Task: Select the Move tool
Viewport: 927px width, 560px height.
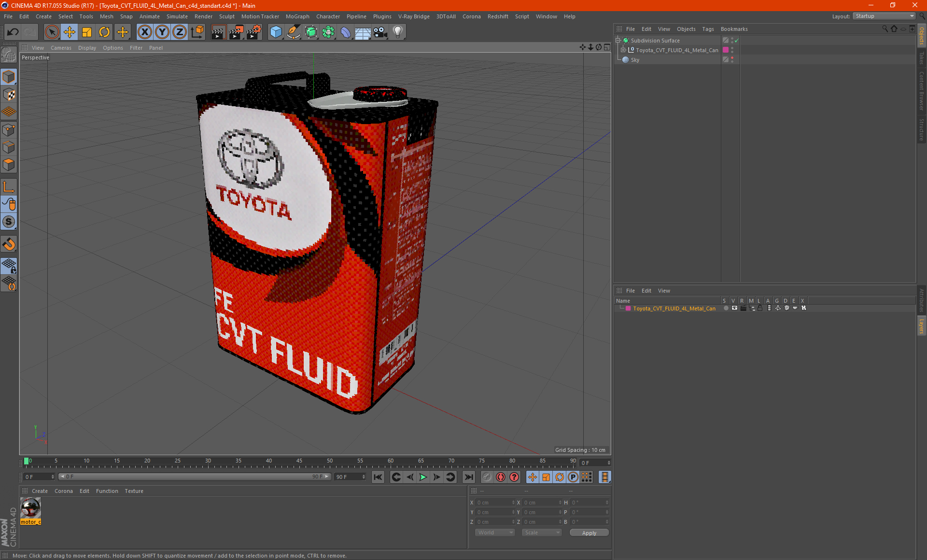Action: (70, 32)
